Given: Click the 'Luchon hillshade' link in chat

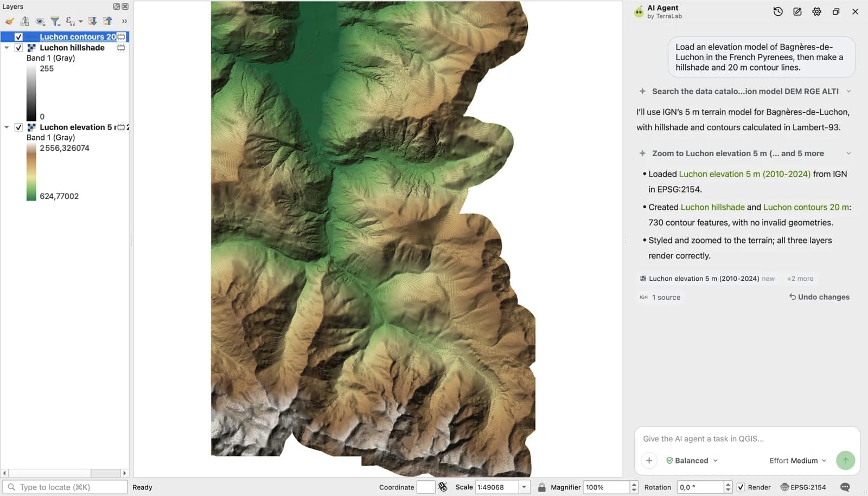Looking at the screenshot, I should coord(712,207).
